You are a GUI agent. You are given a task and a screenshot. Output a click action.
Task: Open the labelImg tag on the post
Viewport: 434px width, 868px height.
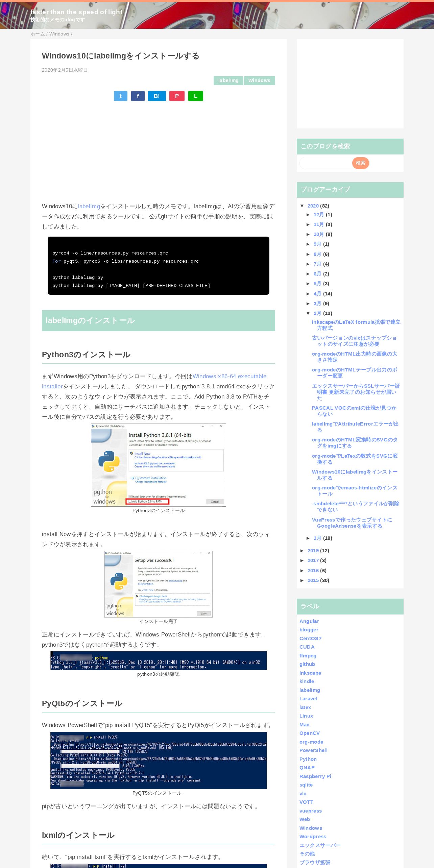coord(228,80)
